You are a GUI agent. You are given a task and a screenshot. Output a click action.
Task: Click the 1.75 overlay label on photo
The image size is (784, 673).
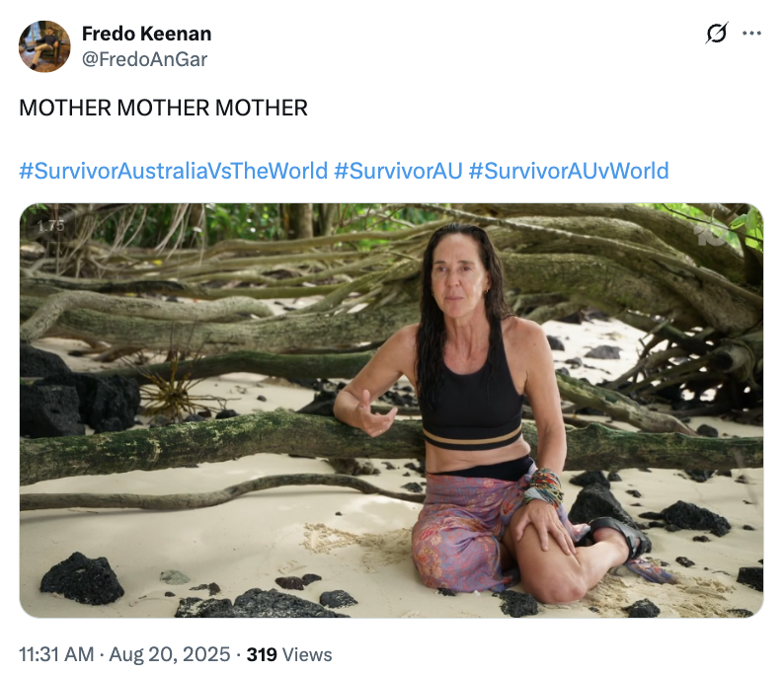tap(50, 226)
